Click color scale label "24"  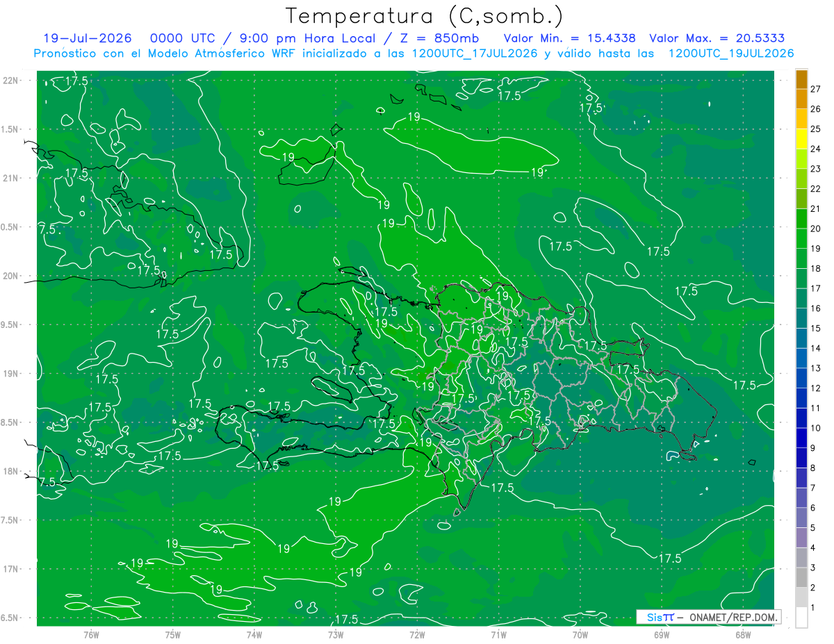click(815, 149)
